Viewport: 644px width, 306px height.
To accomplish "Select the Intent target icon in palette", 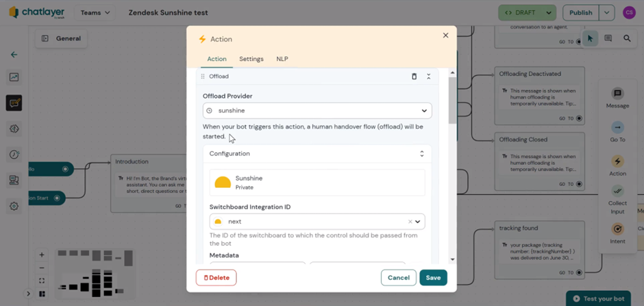I will click(x=617, y=228).
